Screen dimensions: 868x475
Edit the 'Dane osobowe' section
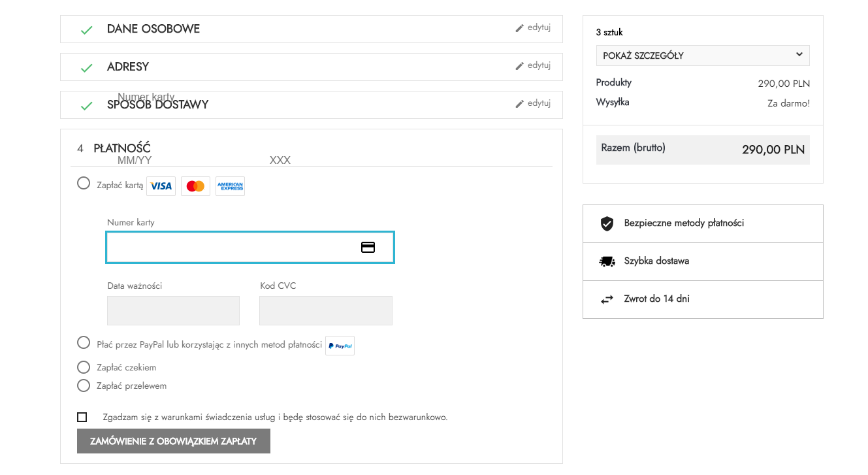[x=533, y=27]
